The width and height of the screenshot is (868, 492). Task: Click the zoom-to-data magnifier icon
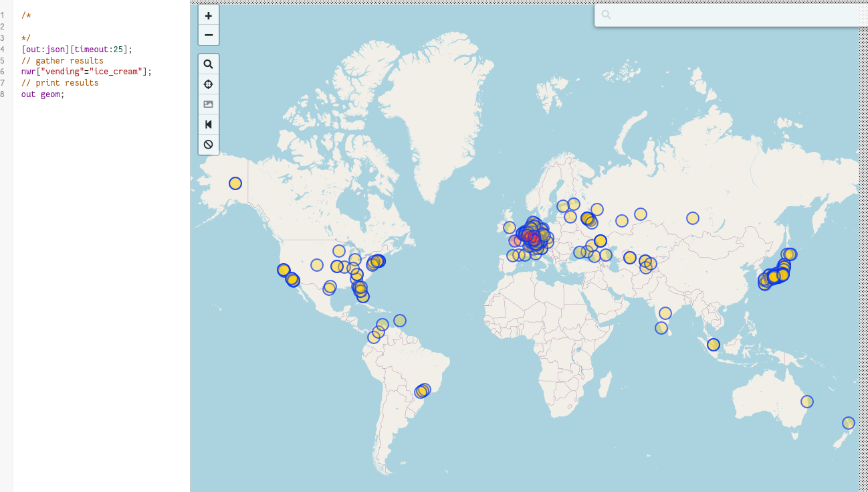coord(209,64)
